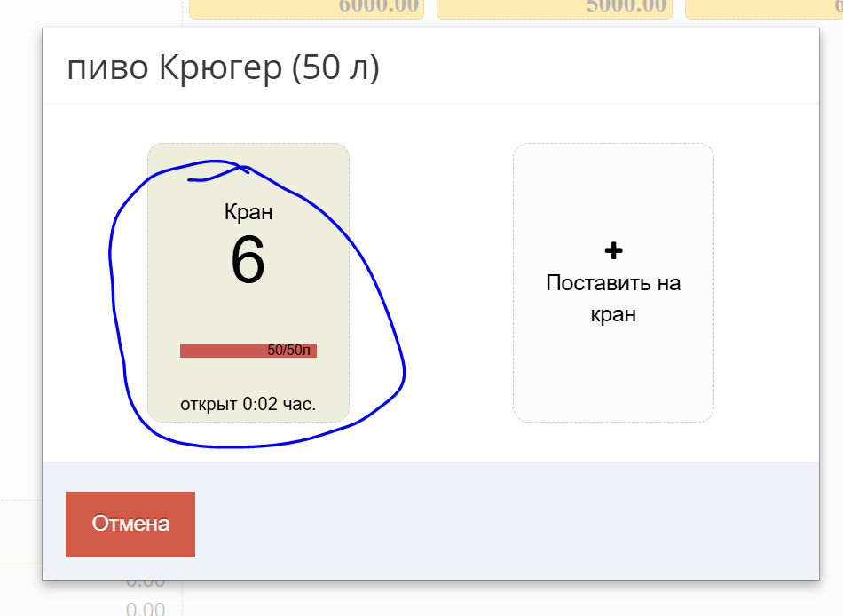The width and height of the screenshot is (843, 616).
Task: Click the plus icon to add a tap
Action: 613,250
